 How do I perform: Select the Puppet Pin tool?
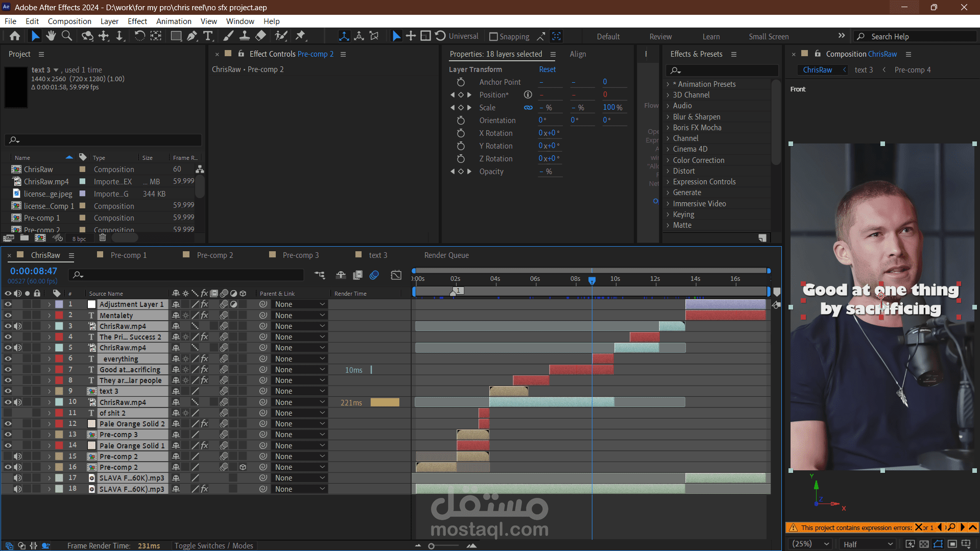[x=301, y=36]
